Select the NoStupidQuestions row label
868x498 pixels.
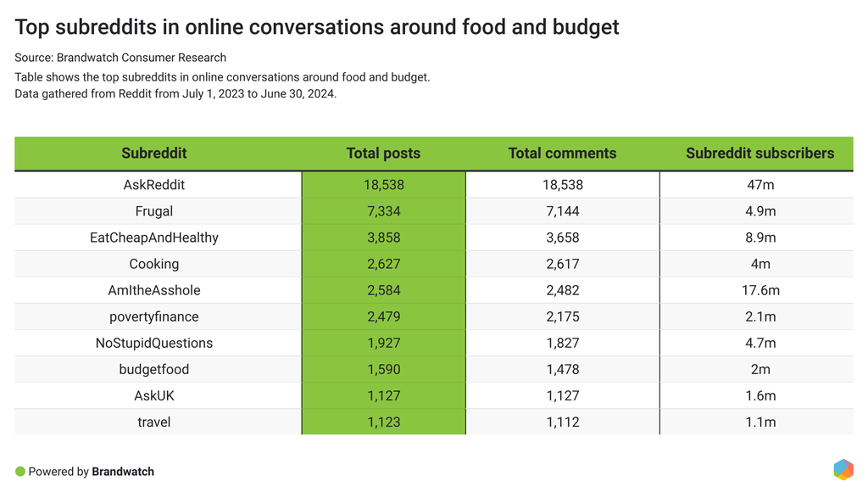coord(154,343)
